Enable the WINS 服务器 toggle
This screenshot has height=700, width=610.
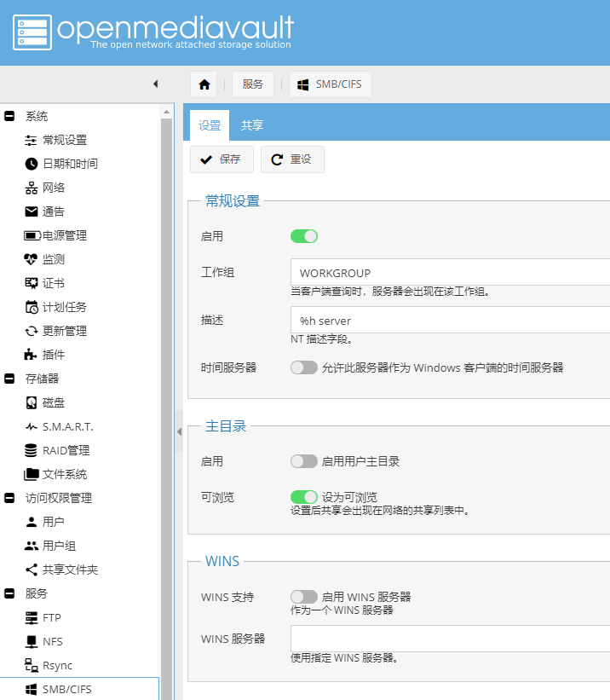click(x=304, y=597)
